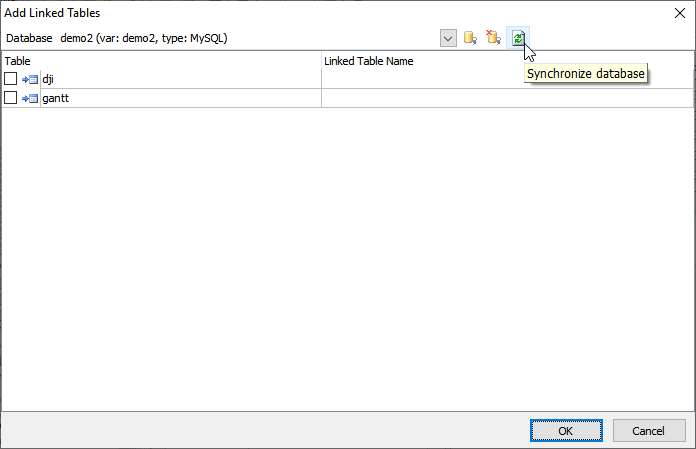Click the linked table icon beside dji
The image size is (696, 449).
coord(30,79)
